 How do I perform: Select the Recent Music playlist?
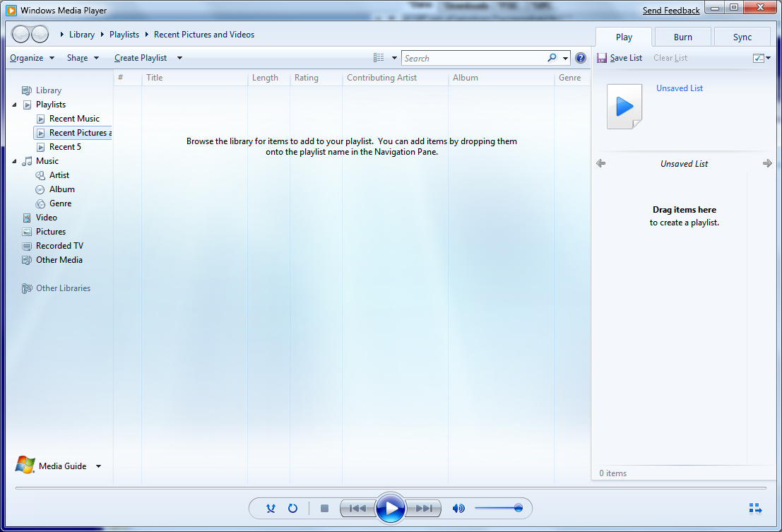73,119
